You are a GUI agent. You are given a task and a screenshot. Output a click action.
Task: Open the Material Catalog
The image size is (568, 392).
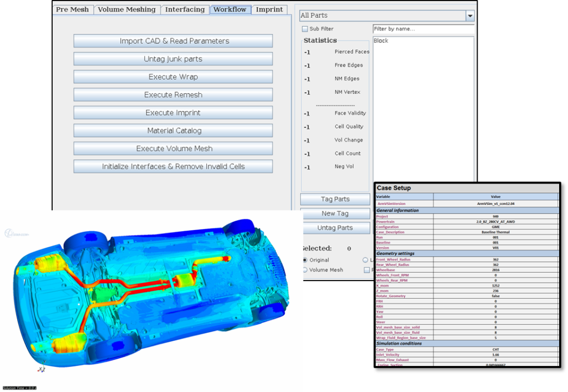click(173, 131)
